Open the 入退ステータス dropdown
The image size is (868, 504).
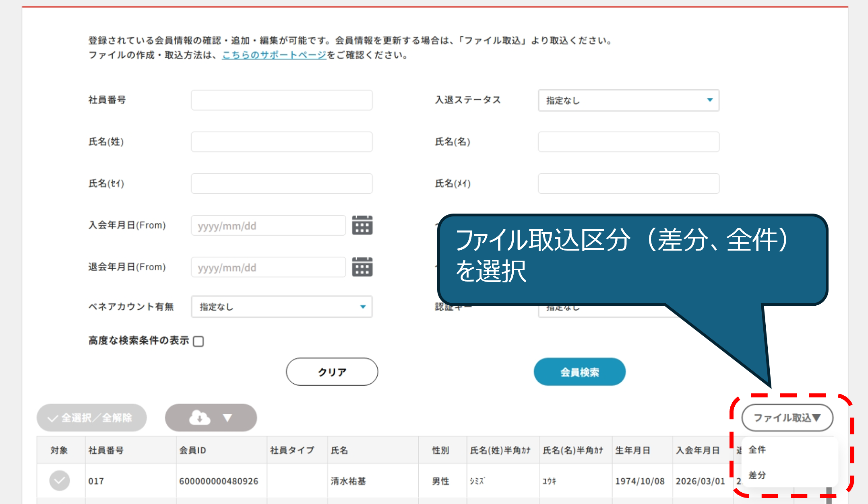click(x=628, y=100)
